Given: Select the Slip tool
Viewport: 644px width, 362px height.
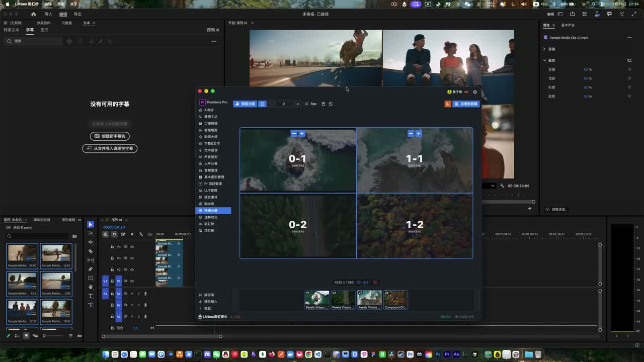Looking at the screenshot, I should click(91, 260).
